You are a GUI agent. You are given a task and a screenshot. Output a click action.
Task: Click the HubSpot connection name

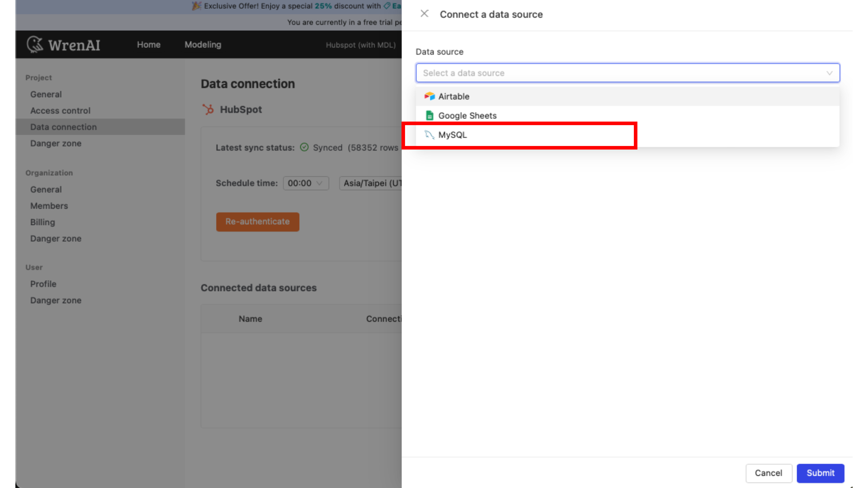pyautogui.click(x=241, y=109)
